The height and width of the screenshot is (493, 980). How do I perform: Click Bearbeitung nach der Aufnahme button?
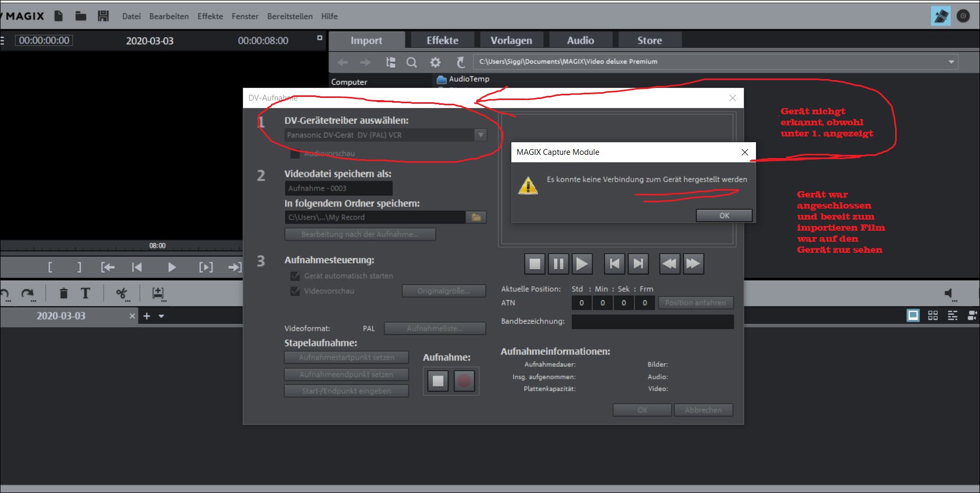pos(360,234)
